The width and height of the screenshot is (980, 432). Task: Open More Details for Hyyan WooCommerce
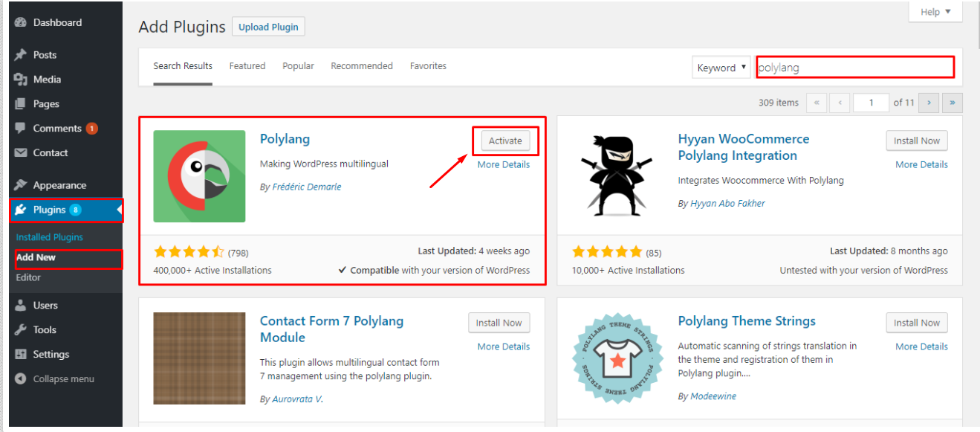click(921, 164)
